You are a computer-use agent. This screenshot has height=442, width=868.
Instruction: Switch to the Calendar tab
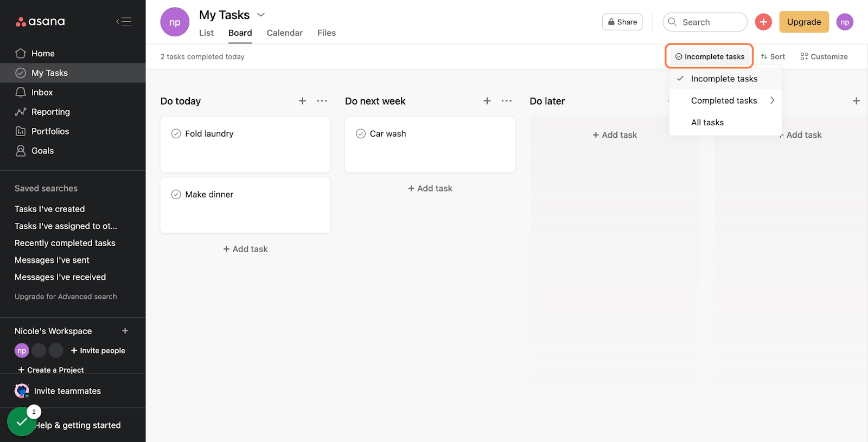coord(285,33)
